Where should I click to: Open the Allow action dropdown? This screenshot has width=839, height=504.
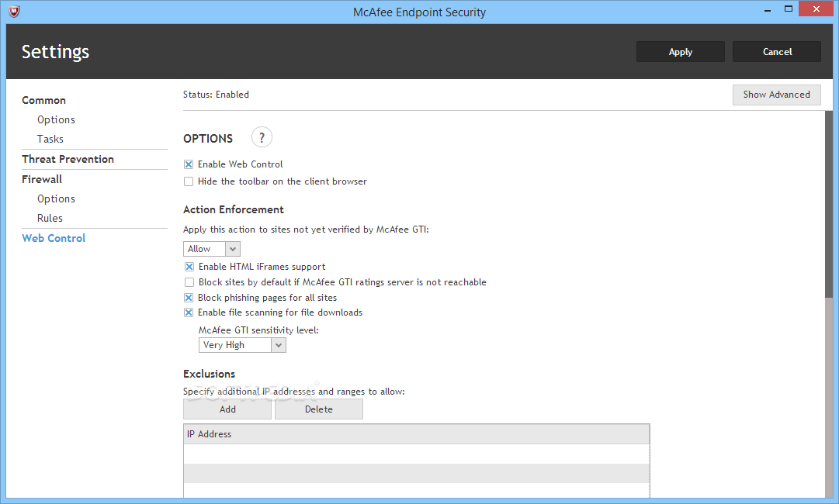[211, 249]
